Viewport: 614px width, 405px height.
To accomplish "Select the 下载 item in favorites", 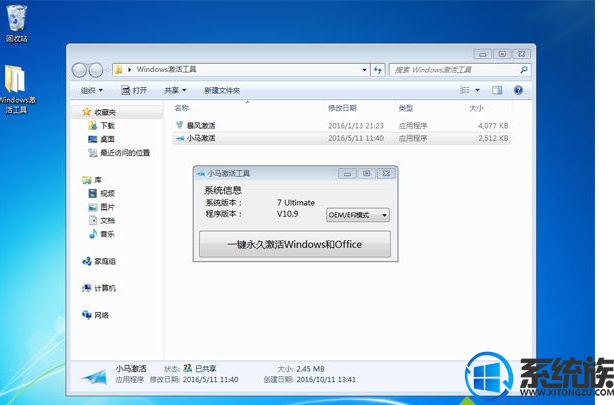I will (107, 125).
